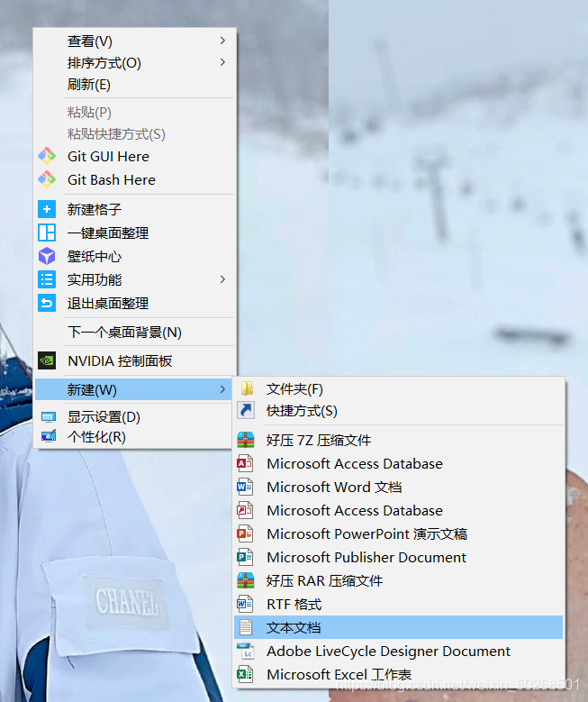Click the 好压 RAR 压缩文件 archive icon
Screen dimensions: 588x702
(x=246, y=580)
